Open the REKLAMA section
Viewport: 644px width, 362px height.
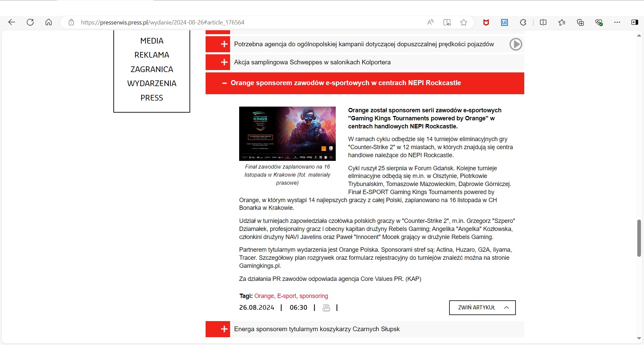pos(152,55)
